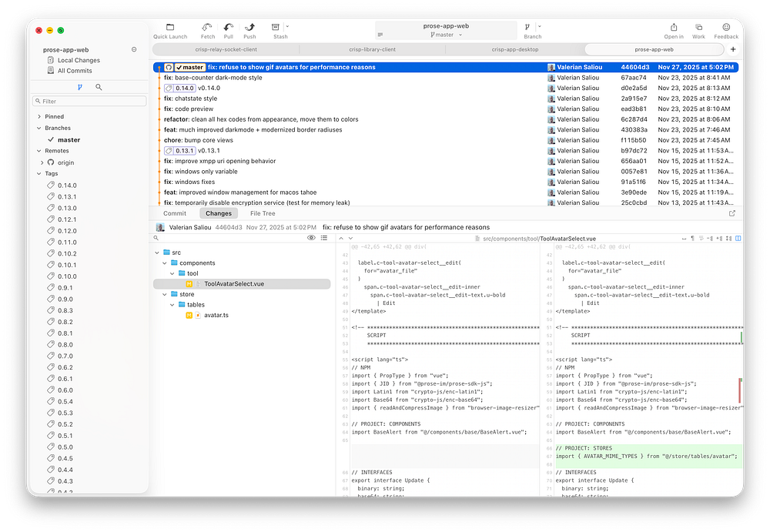
Task: Collapse the Tags section
Action: point(39,174)
